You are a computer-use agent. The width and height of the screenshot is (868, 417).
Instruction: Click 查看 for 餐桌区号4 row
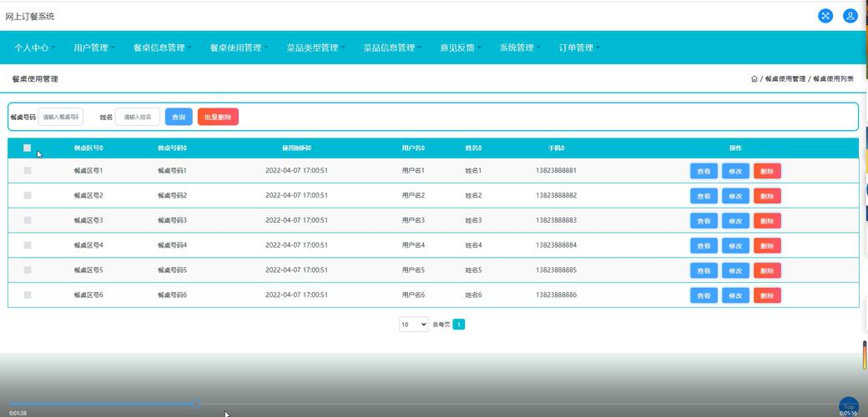point(704,245)
